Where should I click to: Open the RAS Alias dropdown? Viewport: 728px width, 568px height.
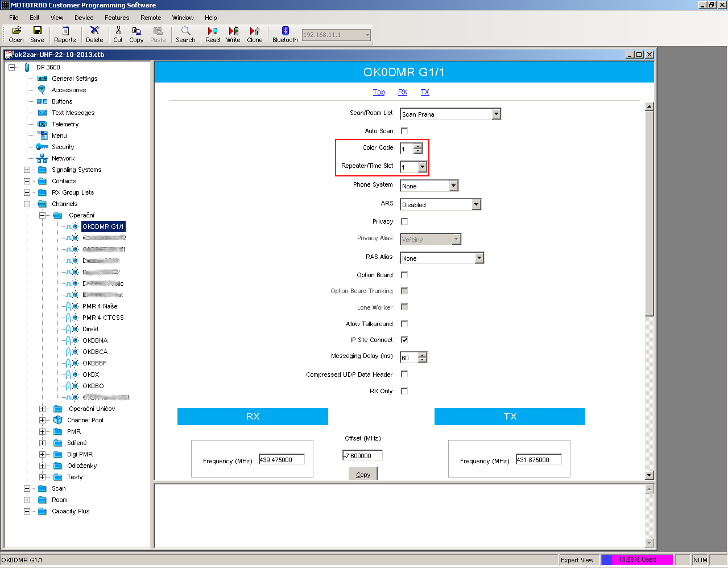pyautogui.click(x=479, y=258)
